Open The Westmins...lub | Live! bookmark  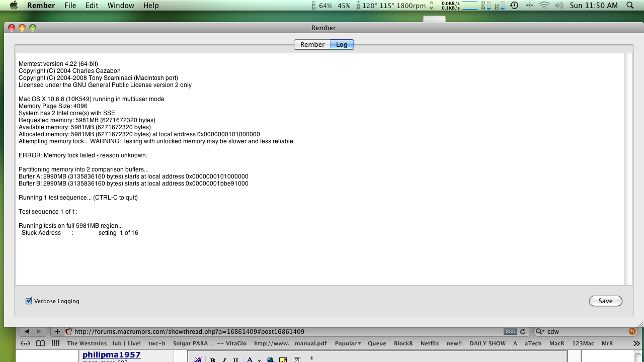104,343
